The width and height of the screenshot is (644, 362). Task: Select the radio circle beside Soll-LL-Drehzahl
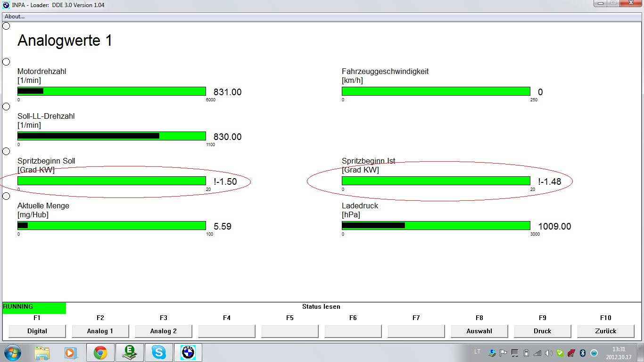point(6,107)
